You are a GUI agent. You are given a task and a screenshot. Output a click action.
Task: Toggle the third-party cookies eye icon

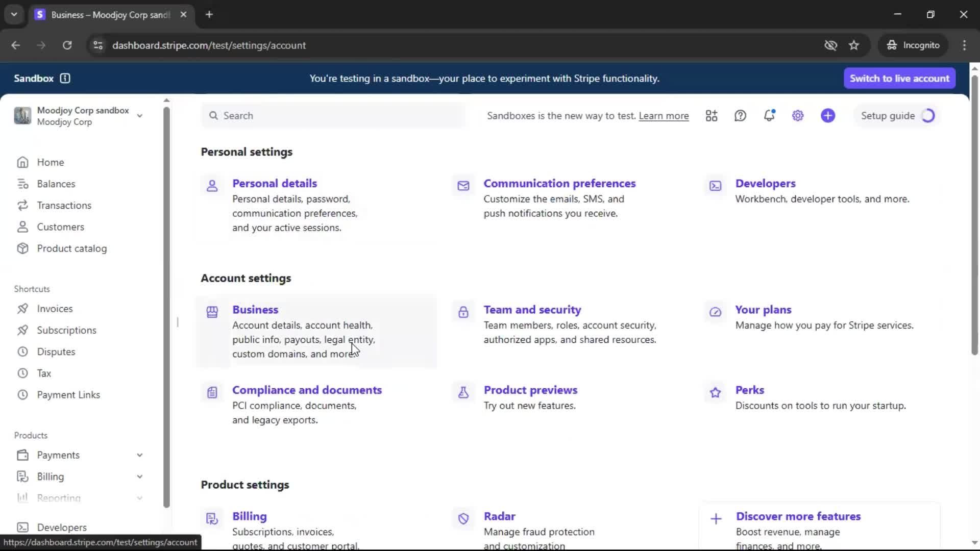coord(830,45)
